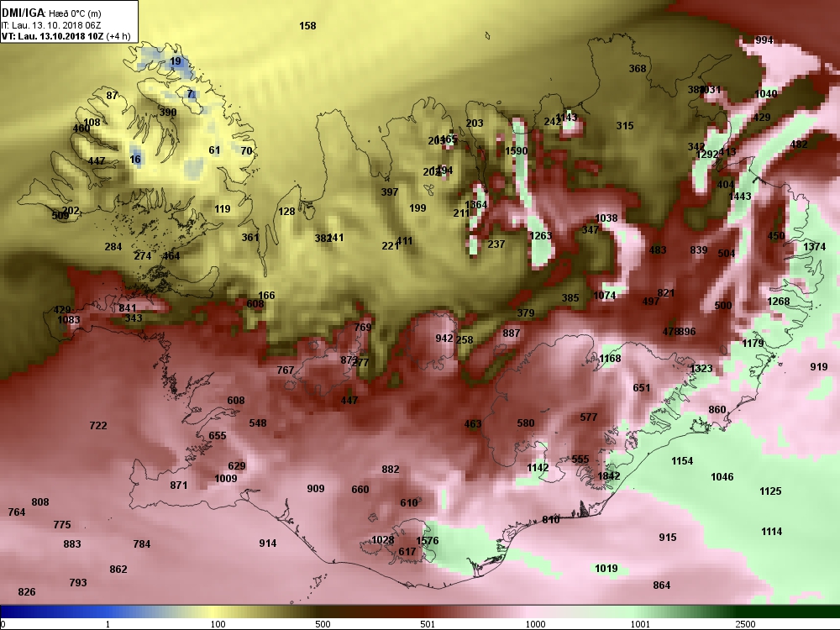The width and height of the screenshot is (840, 630).
Task: Select the map value 16 on blue patch
Action: click(x=135, y=160)
